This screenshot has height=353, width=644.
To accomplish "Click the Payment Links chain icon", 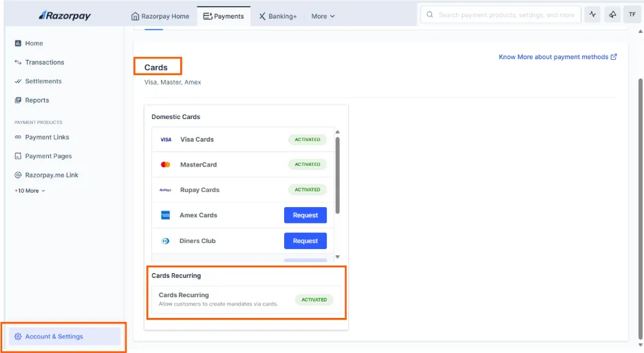I will point(18,137).
